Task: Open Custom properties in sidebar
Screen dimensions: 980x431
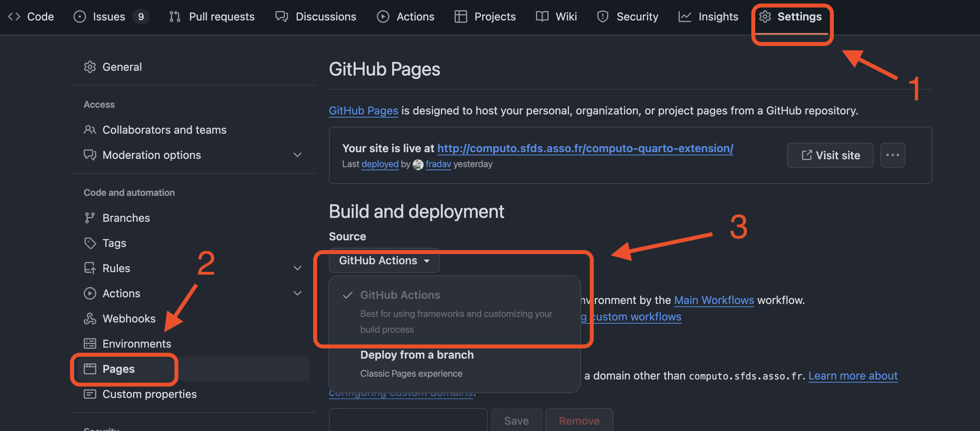Action: point(194,394)
